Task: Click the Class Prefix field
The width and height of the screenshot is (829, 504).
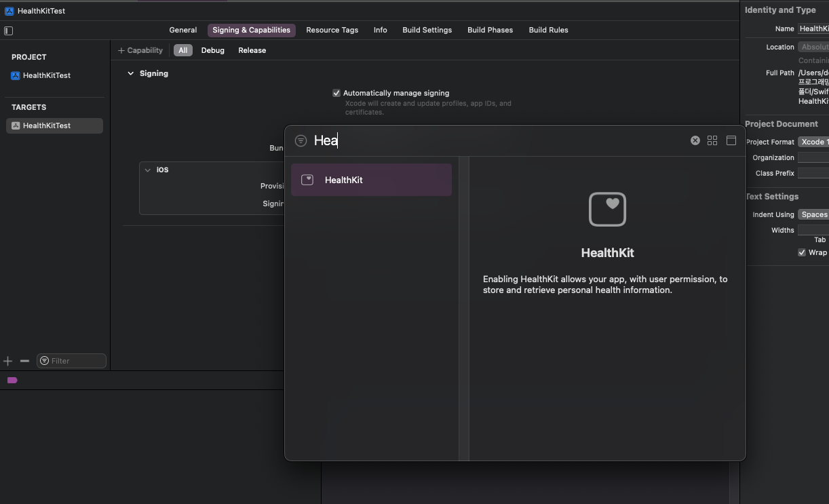Action: click(x=813, y=173)
